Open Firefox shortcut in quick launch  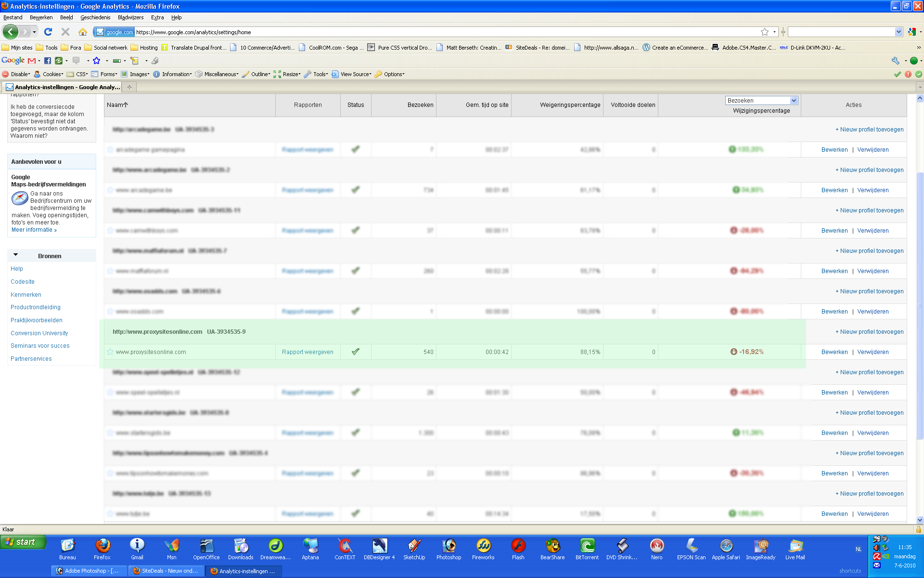(102, 549)
